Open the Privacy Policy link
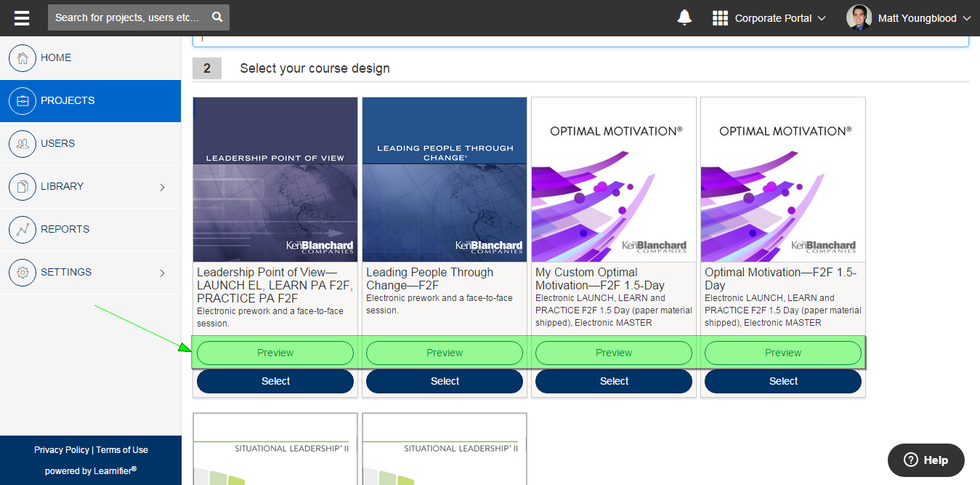 click(62, 450)
